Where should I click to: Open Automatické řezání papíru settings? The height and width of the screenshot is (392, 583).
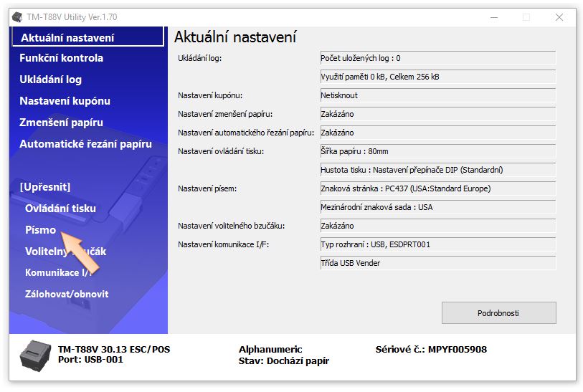[85, 144]
